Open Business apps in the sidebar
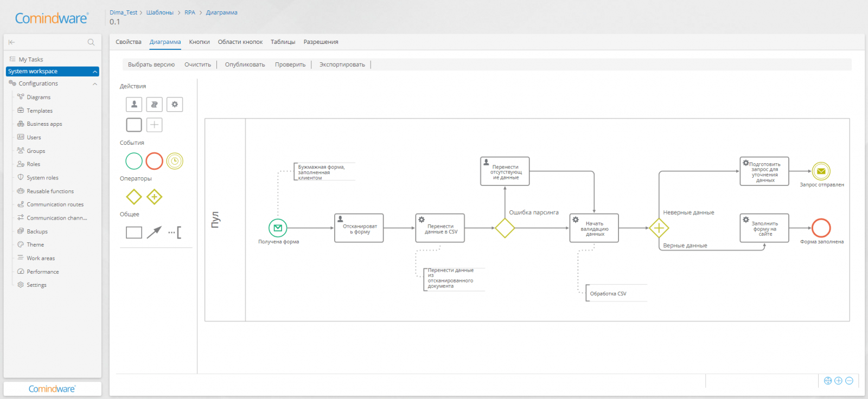The width and height of the screenshot is (868, 399). (x=44, y=124)
